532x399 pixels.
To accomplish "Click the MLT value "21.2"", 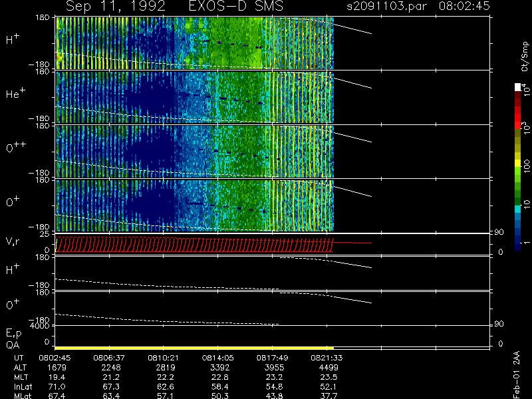I will (x=111, y=377).
